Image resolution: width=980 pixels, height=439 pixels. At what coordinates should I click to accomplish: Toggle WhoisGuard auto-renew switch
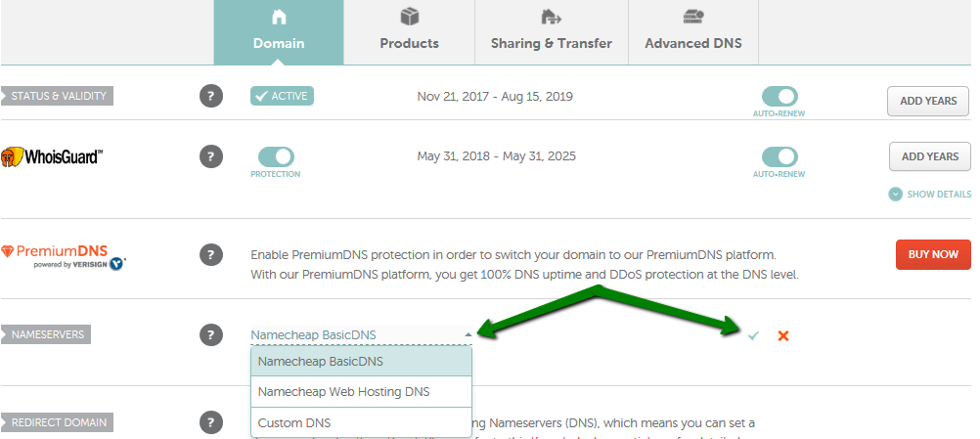780,156
